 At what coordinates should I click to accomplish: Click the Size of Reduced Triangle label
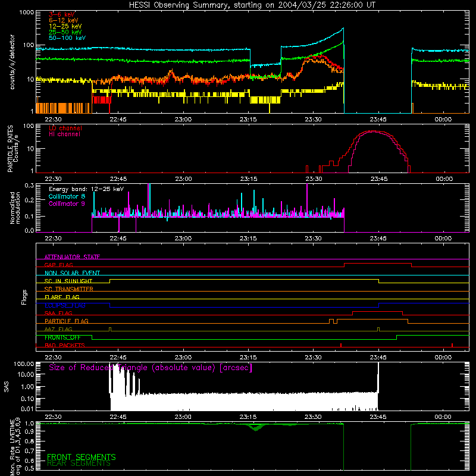tap(151, 368)
